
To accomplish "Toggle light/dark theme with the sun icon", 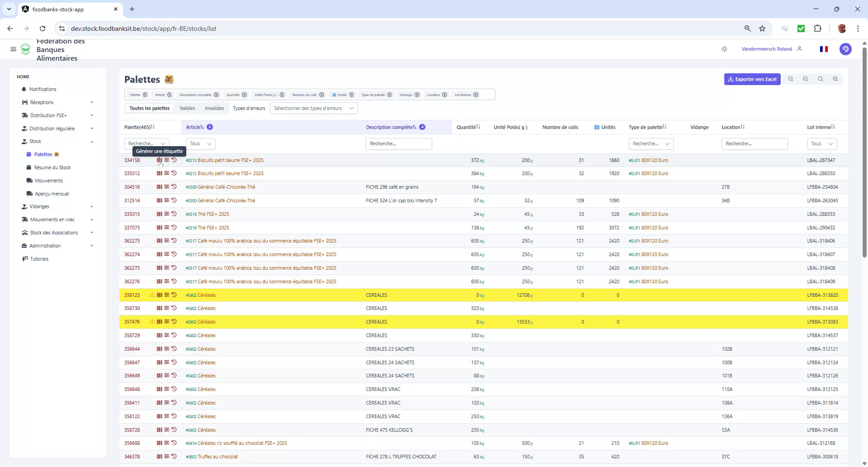I will pyautogui.click(x=725, y=49).
